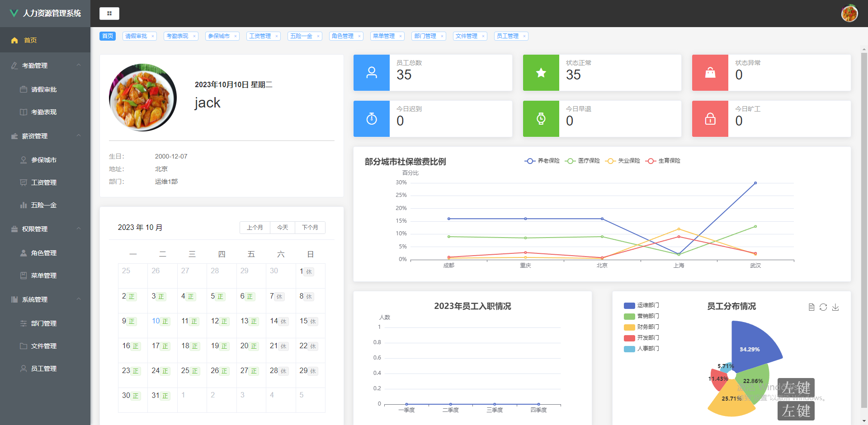The height and width of the screenshot is (425, 868).
Task: Switch to the 员工管理 tab
Action: [507, 36]
